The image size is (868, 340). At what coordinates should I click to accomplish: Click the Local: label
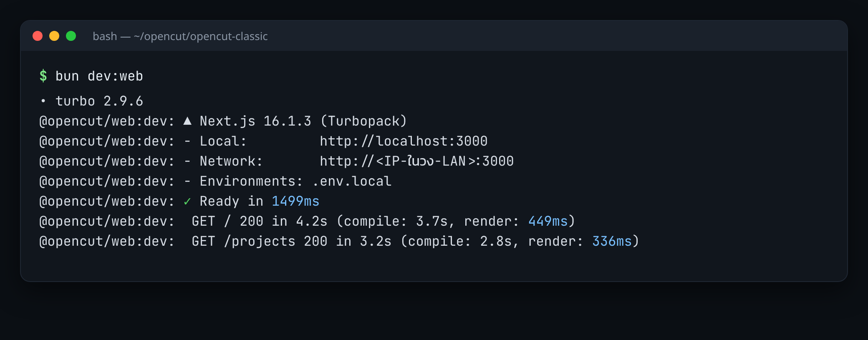click(223, 141)
